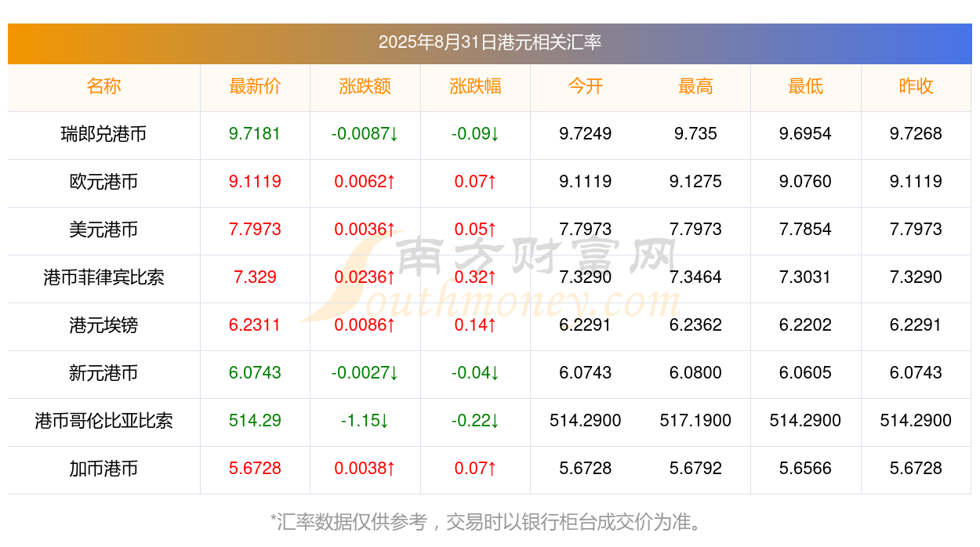Select the high value 9.735

695,134
